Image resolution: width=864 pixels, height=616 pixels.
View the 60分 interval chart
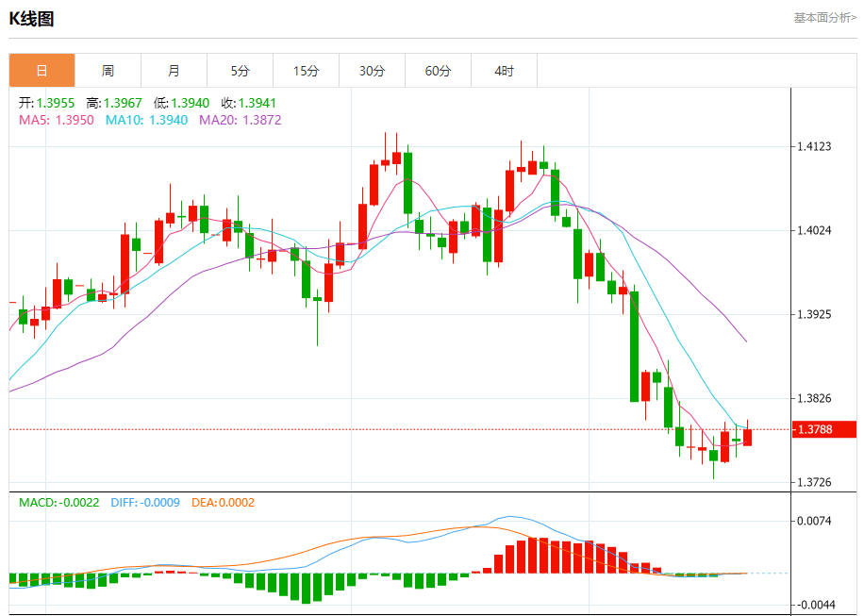coord(438,71)
